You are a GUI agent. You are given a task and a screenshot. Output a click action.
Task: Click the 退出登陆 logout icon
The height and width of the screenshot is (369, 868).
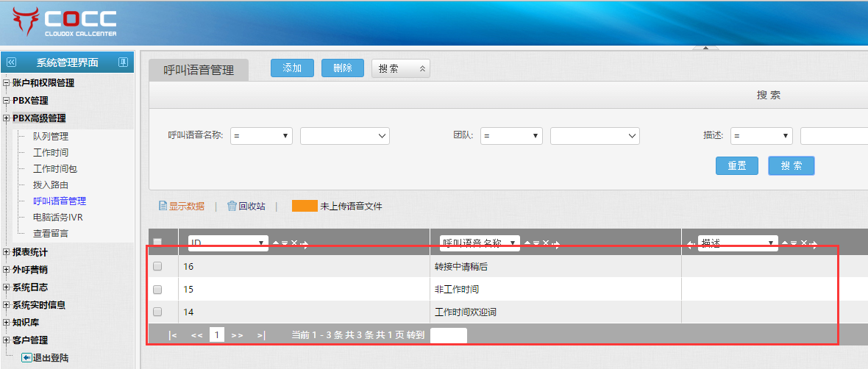(26, 358)
